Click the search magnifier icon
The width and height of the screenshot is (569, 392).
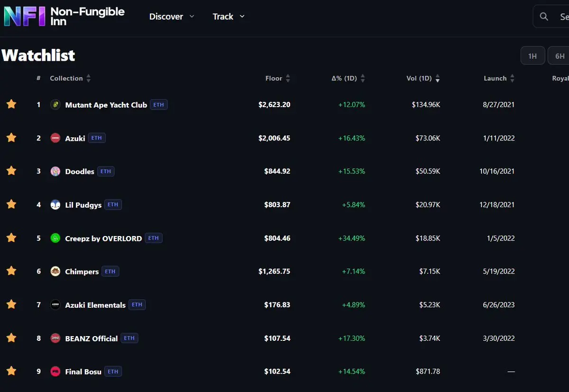544,17
